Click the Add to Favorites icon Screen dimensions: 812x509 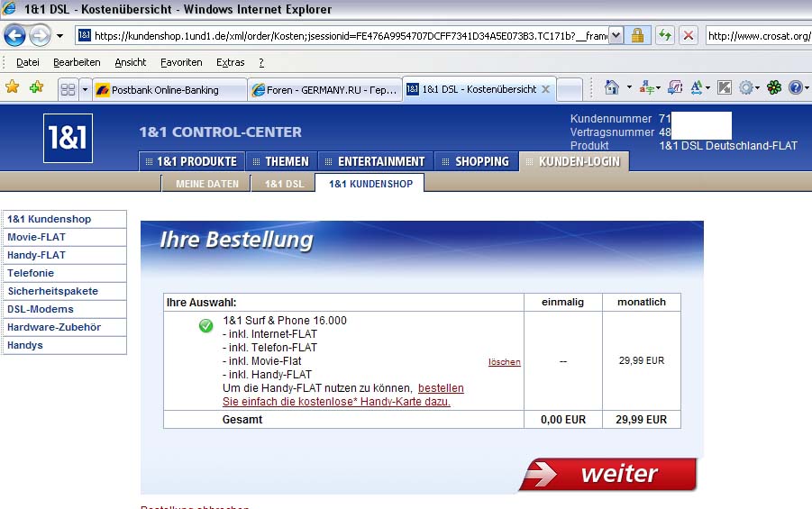[x=36, y=87]
